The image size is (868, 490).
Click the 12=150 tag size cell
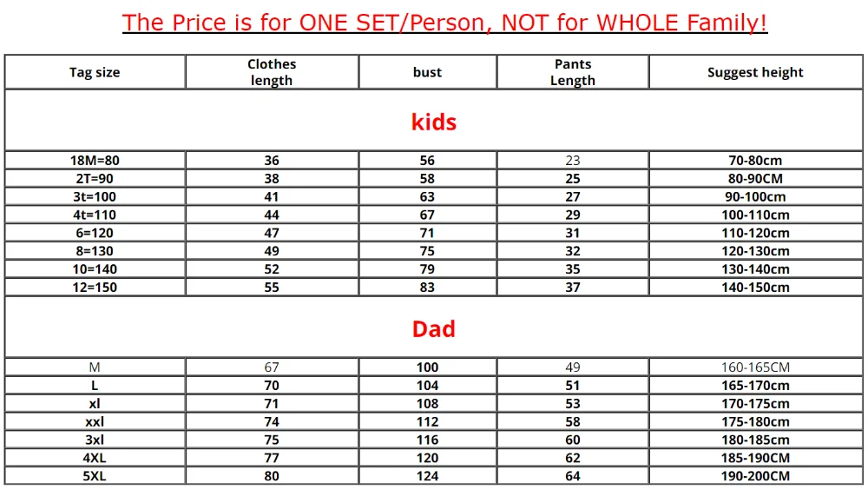(95, 287)
